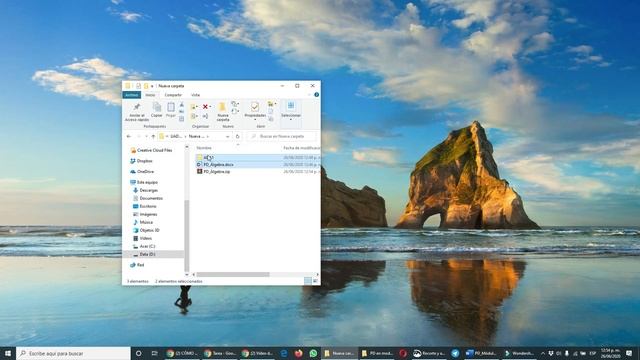Click the red X Eliminar icon
Screen dimensions: 640x360
pos(205,107)
